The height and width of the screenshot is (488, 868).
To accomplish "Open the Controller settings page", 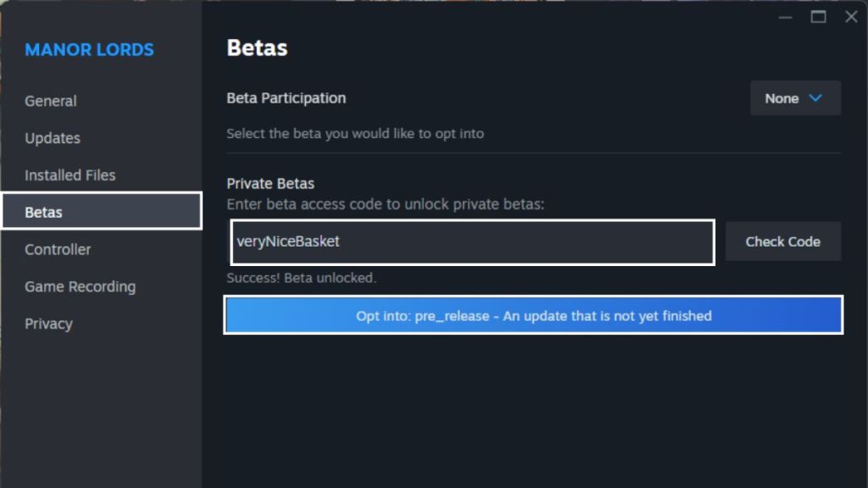I will pyautogui.click(x=58, y=250).
